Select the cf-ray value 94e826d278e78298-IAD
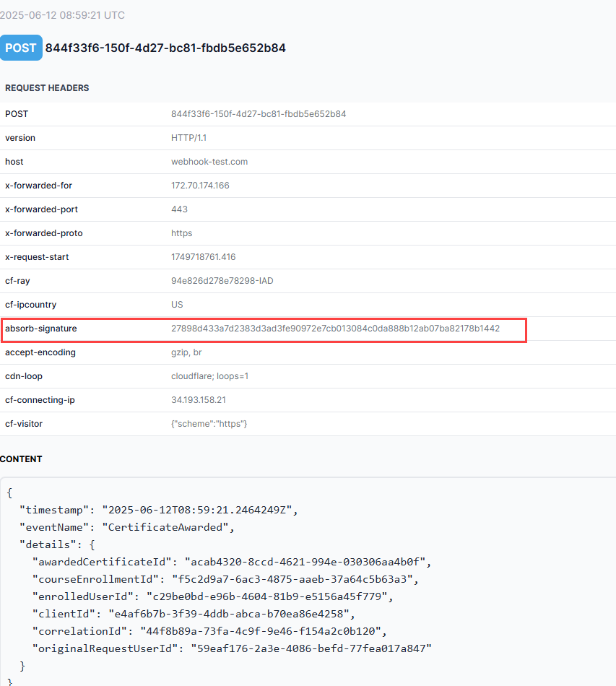Image resolution: width=616 pixels, height=686 pixels. pyautogui.click(x=223, y=281)
